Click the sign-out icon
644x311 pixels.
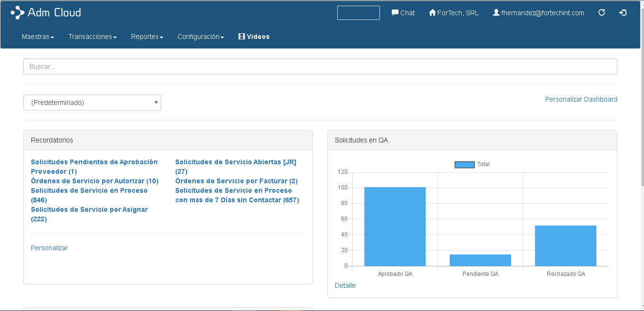(623, 13)
